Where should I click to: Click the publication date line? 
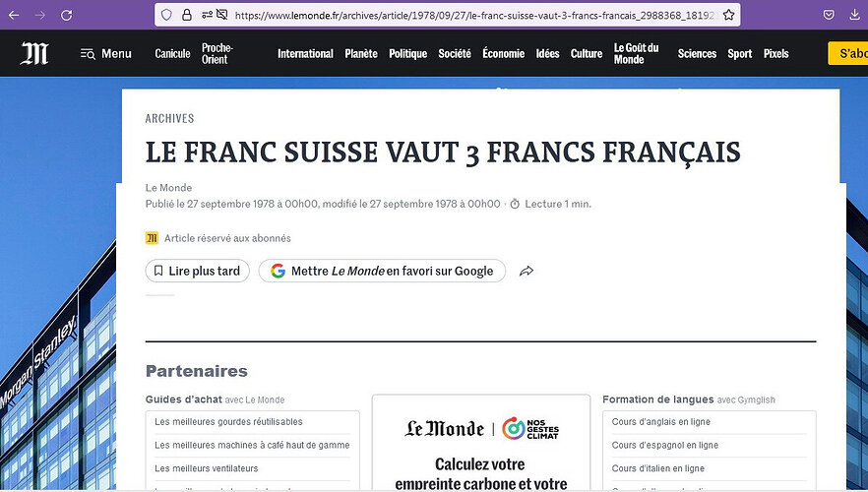click(x=323, y=204)
